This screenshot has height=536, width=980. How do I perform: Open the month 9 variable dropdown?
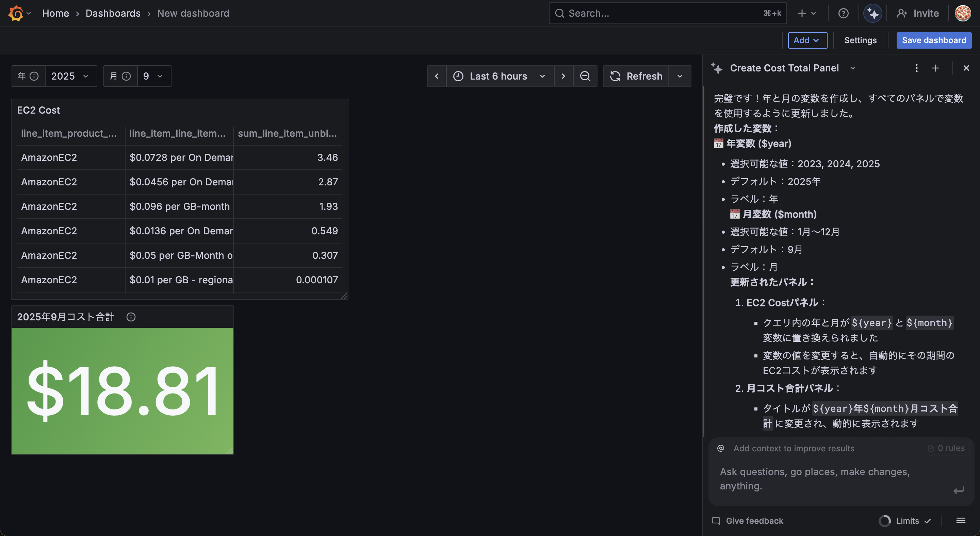click(153, 76)
